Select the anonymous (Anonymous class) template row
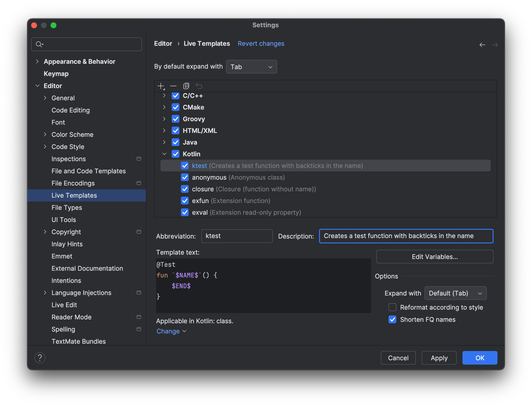 325,177
